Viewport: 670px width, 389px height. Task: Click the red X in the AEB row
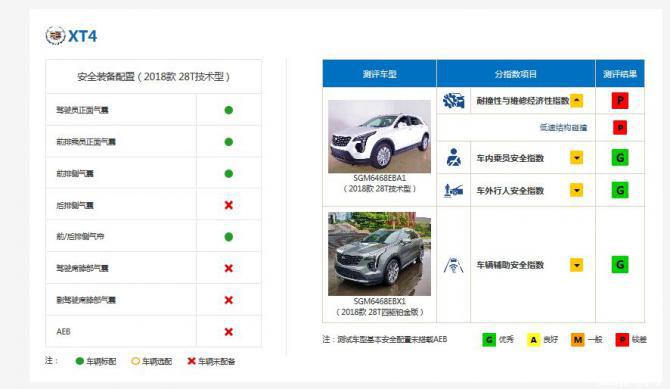229,332
